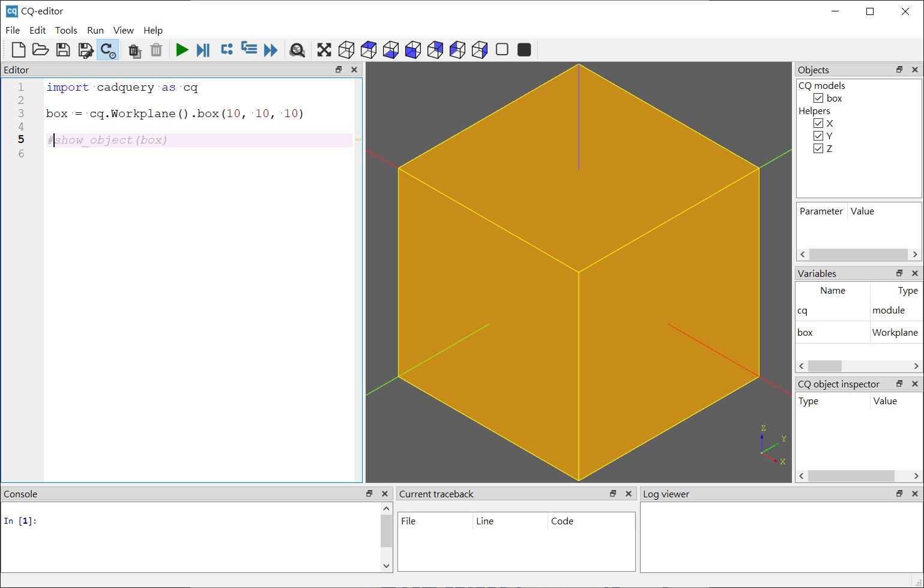Click the debugger Step in icon

click(249, 49)
